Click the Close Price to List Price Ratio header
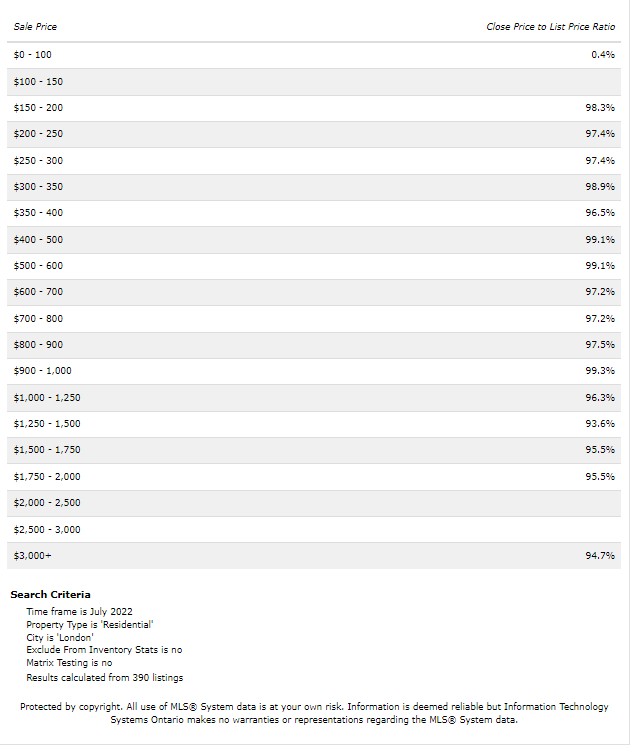Viewport: 630px width, 748px height. (550, 26)
